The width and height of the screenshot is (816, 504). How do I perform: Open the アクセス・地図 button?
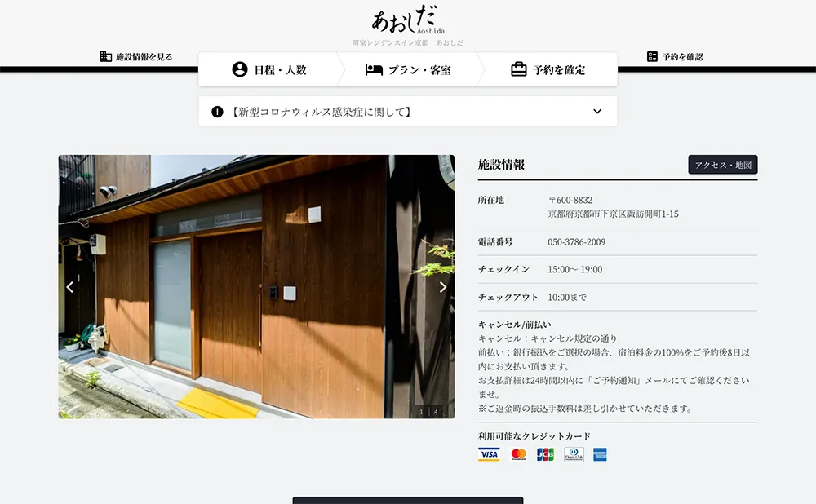(x=722, y=164)
